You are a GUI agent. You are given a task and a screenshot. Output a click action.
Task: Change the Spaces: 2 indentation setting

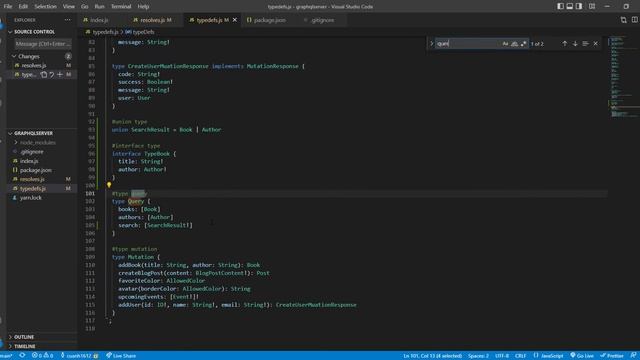[478, 356]
